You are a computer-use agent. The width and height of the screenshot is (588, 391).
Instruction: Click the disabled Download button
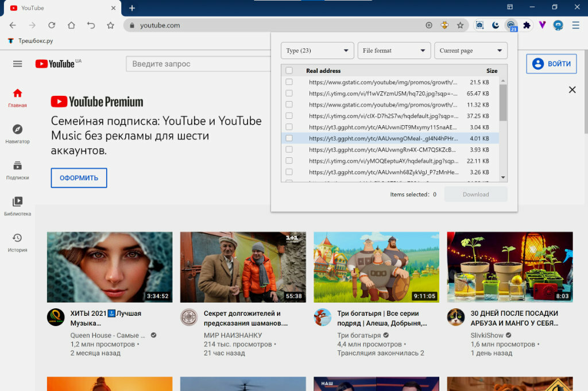pyautogui.click(x=475, y=194)
